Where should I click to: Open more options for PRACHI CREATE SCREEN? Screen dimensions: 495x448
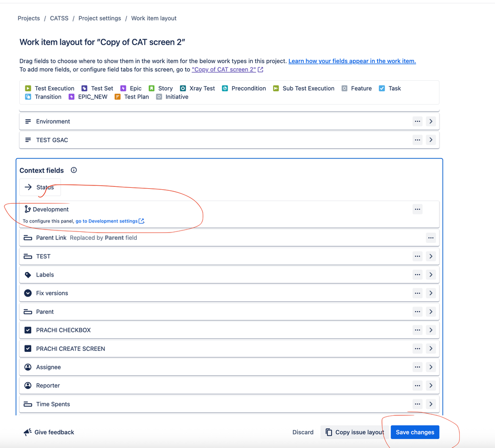[x=417, y=348]
